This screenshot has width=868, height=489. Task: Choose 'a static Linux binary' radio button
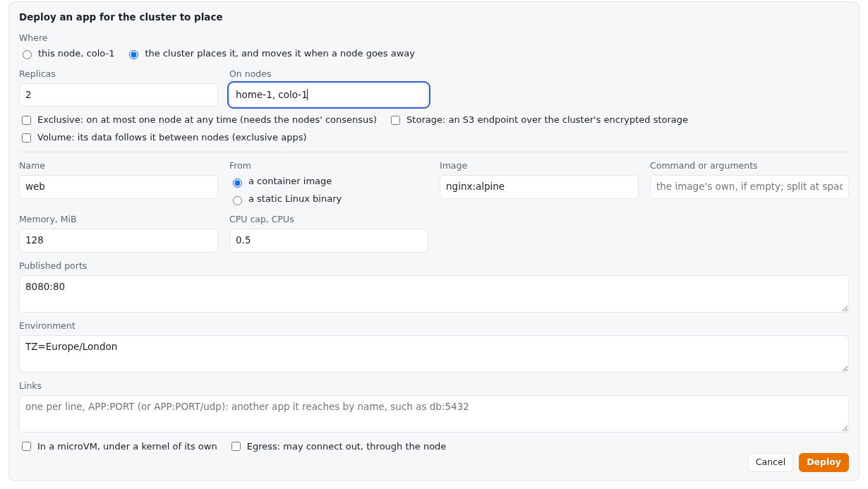(237, 200)
